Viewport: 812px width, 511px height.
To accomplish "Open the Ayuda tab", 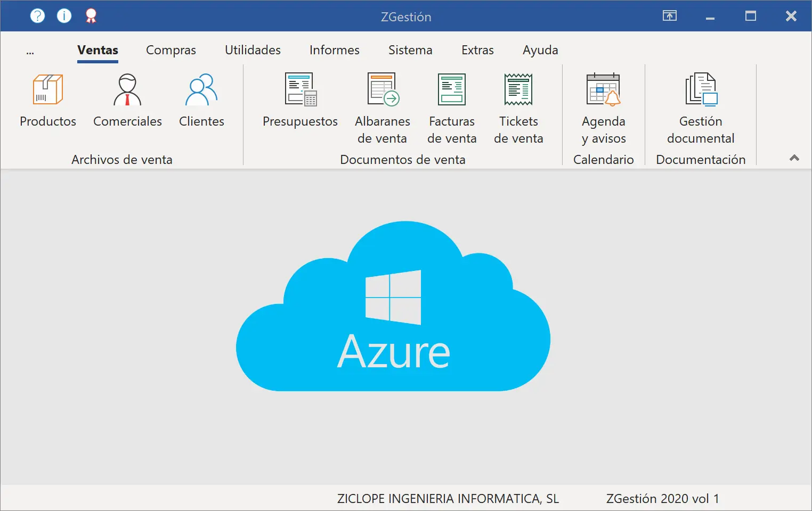I will click(540, 50).
